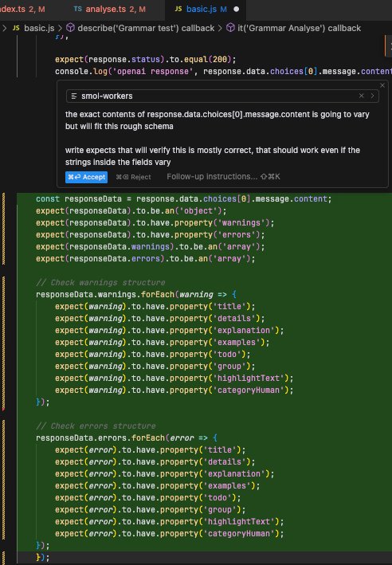Click the smol-workers context field
The width and height of the screenshot is (392, 565).
[x=222, y=96]
